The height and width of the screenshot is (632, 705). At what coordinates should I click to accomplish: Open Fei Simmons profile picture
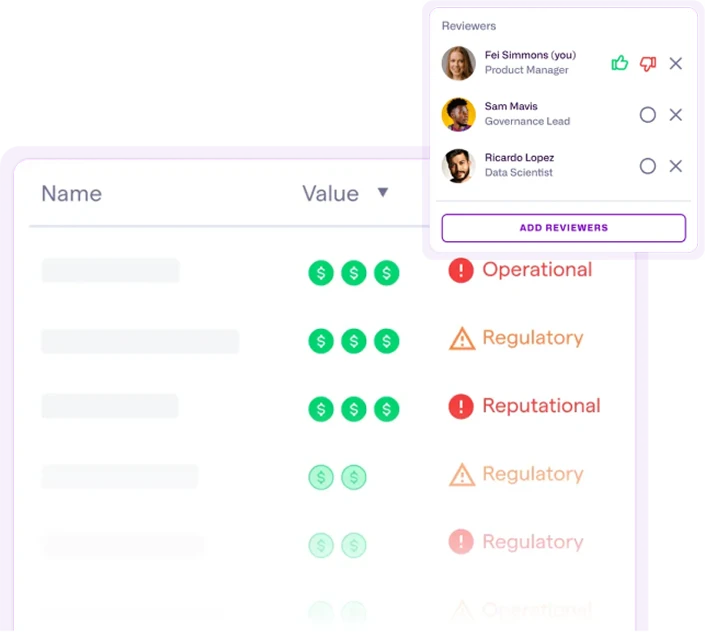(459, 63)
